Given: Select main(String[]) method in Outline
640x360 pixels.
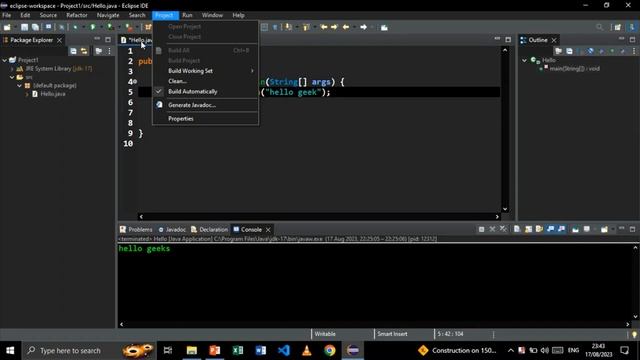Looking at the screenshot, I should [x=574, y=69].
